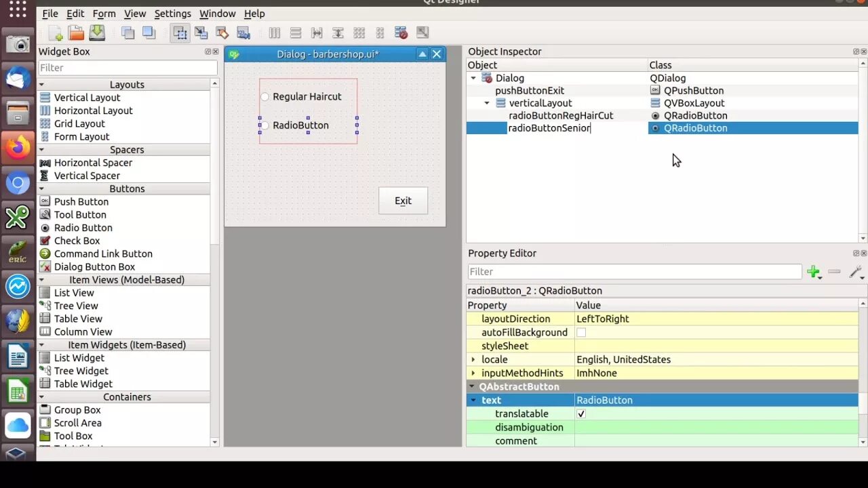Image resolution: width=868 pixels, height=488 pixels.
Task: Collapse the Dialog tree node
Action: coord(473,78)
